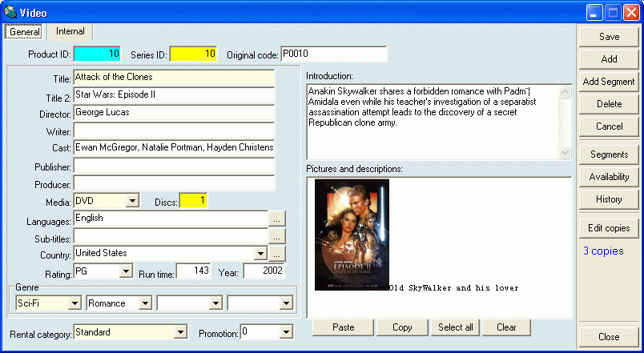Expand the Promotion dropdown
This screenshot has height=353, width=644.
(x=286, y=332)
